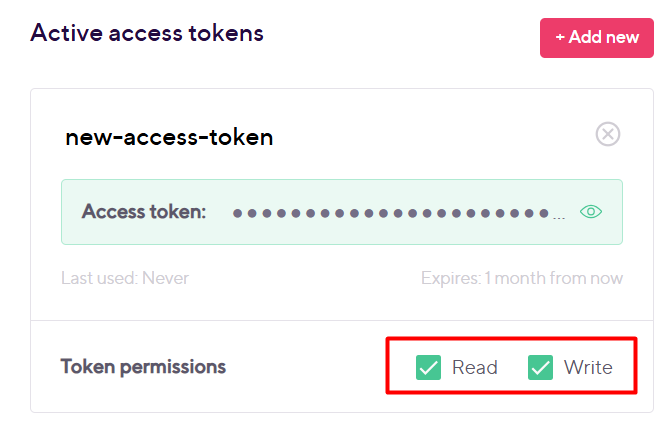Reveal the access token with the eye icon

click(590, 212)
